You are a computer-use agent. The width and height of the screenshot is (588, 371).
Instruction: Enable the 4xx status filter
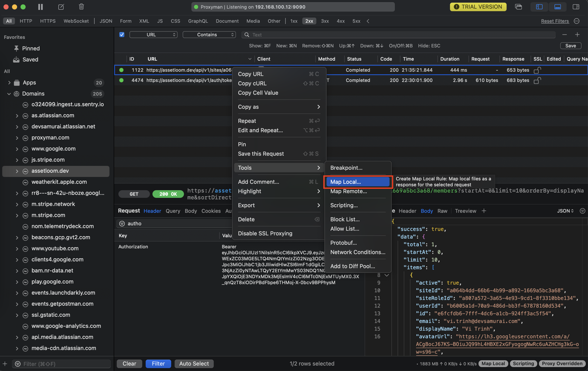(340, 21)
